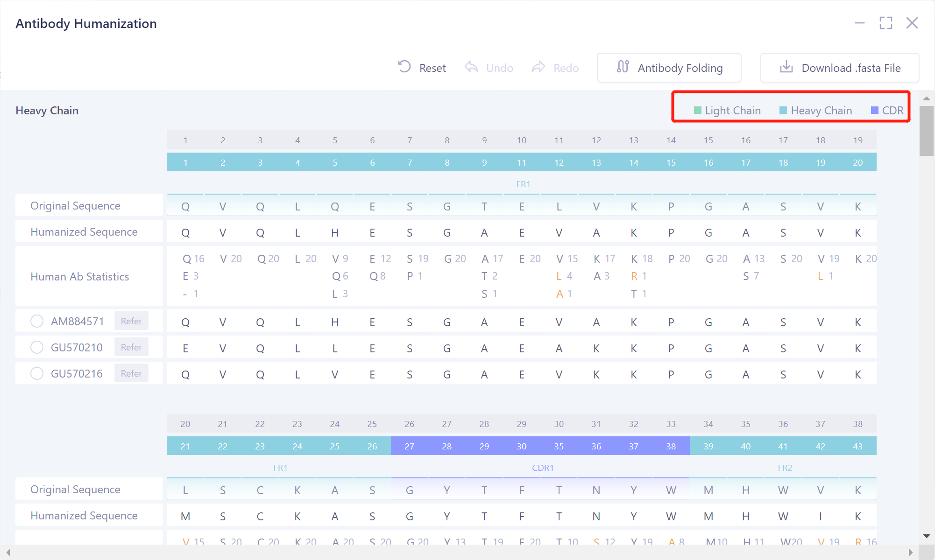Click the fullscreen expand icon
This screenshot has width=935, height=560.
click(885, 23)
